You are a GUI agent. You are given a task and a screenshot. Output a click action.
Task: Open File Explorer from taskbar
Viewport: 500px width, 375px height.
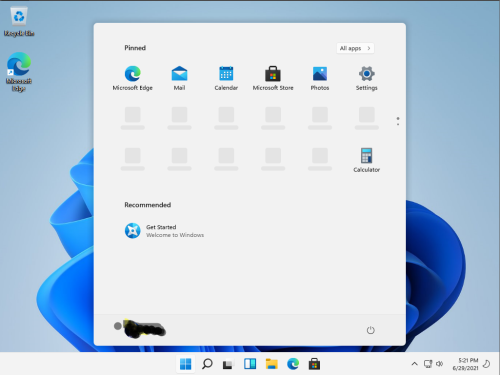272,364
